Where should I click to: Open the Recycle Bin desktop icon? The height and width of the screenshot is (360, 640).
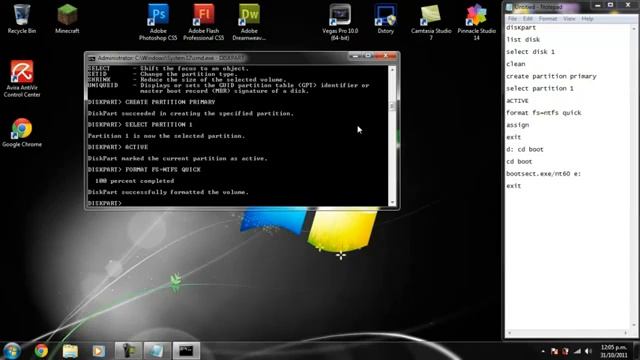click(22, 19)
